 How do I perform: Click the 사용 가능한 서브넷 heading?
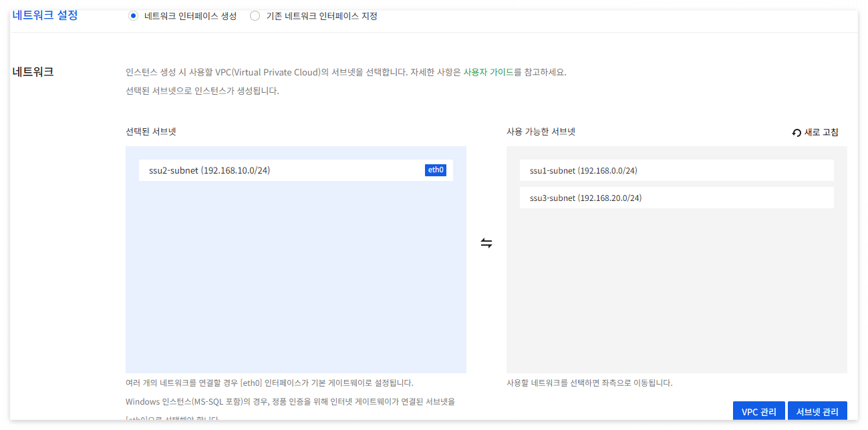tap(541, 132)
